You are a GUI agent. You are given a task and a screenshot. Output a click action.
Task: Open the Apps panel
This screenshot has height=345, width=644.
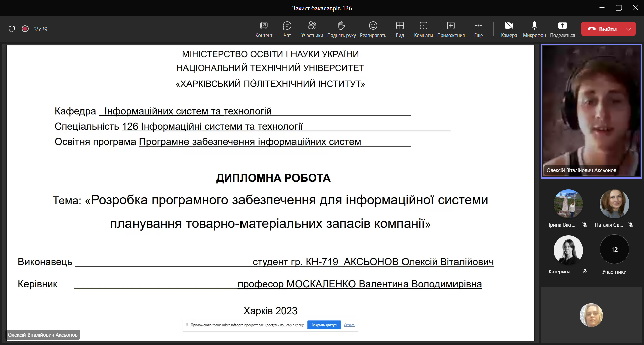point(451,29)
